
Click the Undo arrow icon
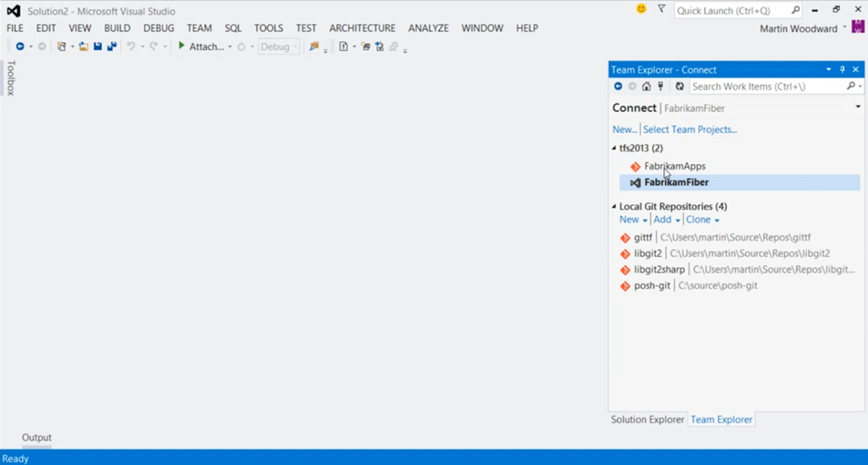point(131,47)
